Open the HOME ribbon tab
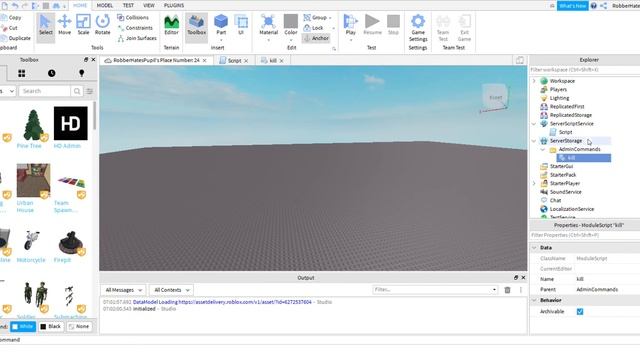Viewport: 640px width, 360px height. 80,5
